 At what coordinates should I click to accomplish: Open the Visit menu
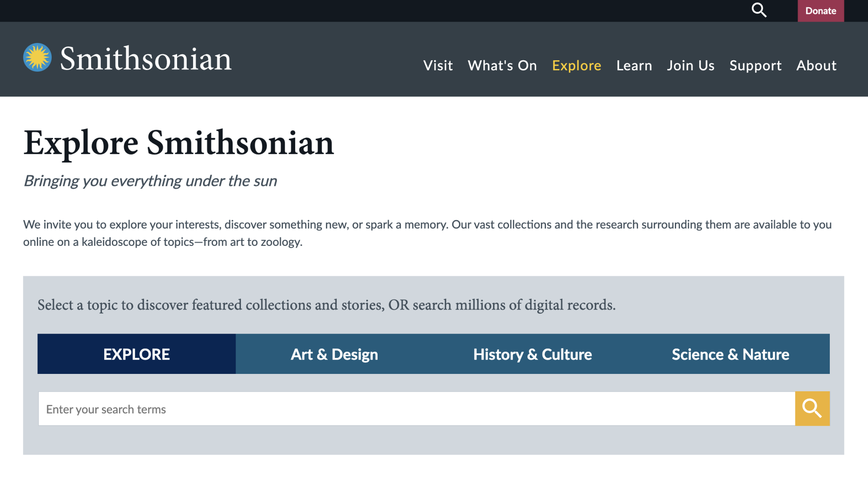pyautogui.click(x=438, y=66)
